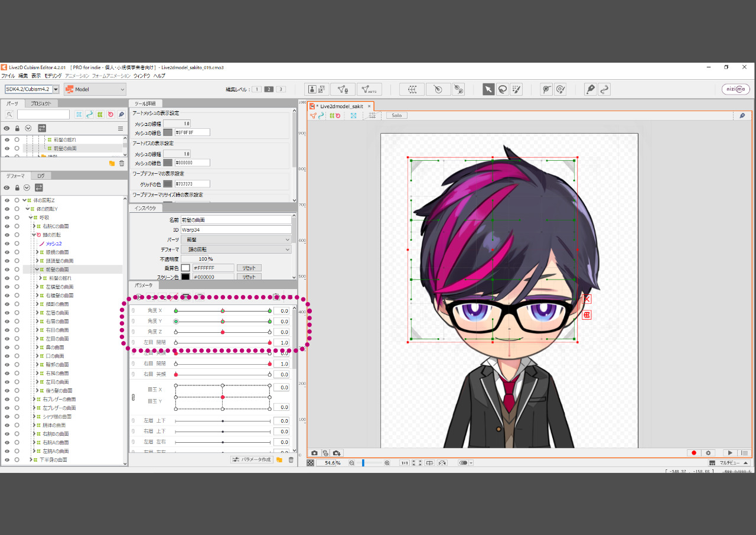Open the パーツ dropdown in inspector
756x535 pixels.
236,239
